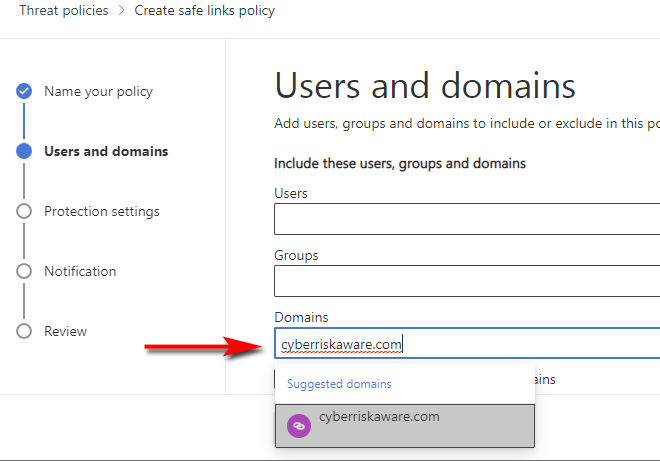Jump to the Protection settings step
The height and width of the screenshot is (461, 660).
coord(102,211)
